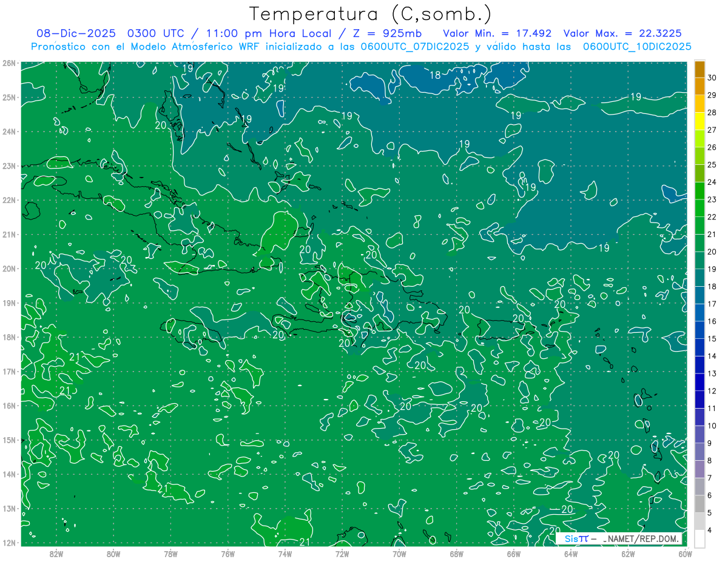Pick the dark orange swatch above 30
Viewport: 728px width, 562px height.
pyautogui.click(x=699, y=70)
